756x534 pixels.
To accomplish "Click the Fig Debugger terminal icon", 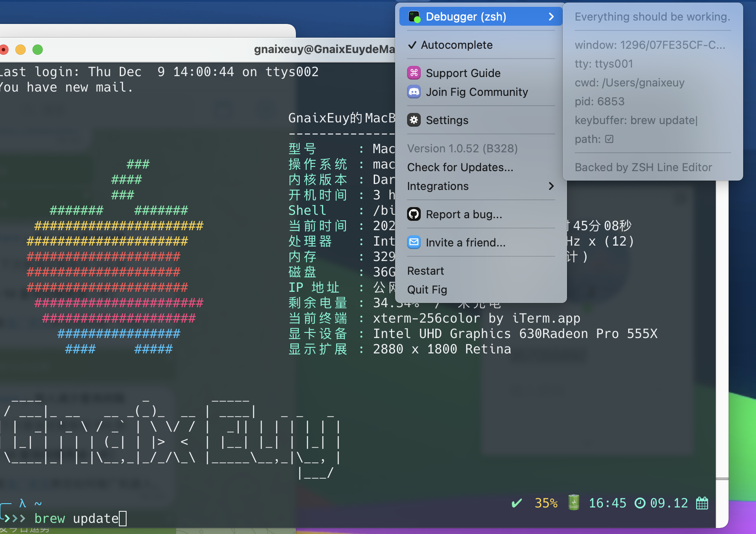I will point(414,17).
